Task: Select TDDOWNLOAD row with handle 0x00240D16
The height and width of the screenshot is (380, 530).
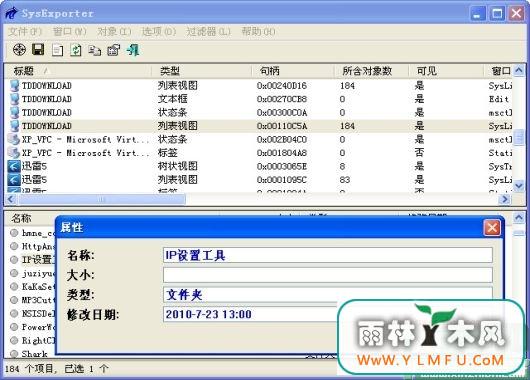Action: (x=260, y=86)
